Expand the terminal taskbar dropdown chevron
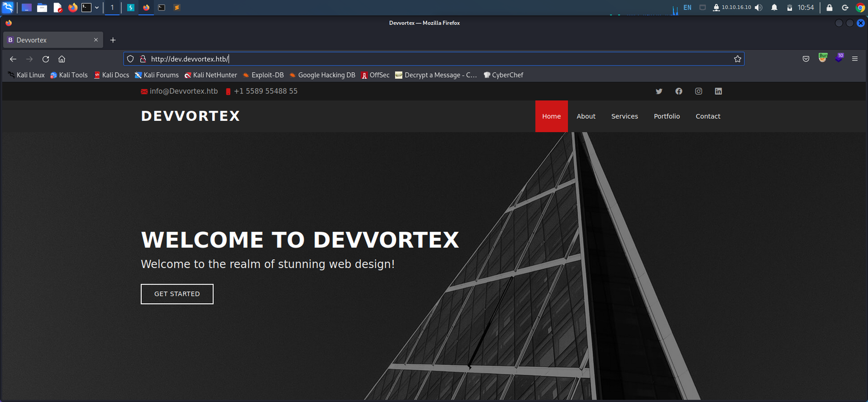Viewport: 868px width, 402px height. click(96, 7)
